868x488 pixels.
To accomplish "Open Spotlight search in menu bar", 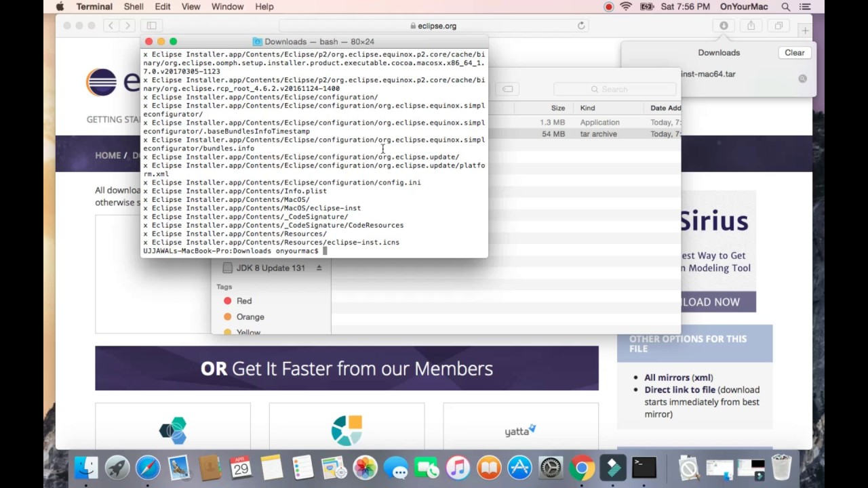I will tap(786, 7).
